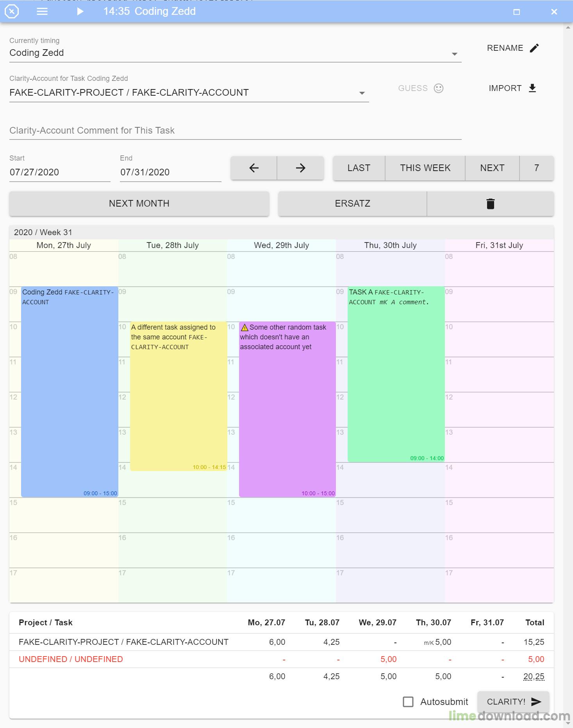Click the ERSATZ button
The width and height of the screenshot is (573, 728).
353,203
